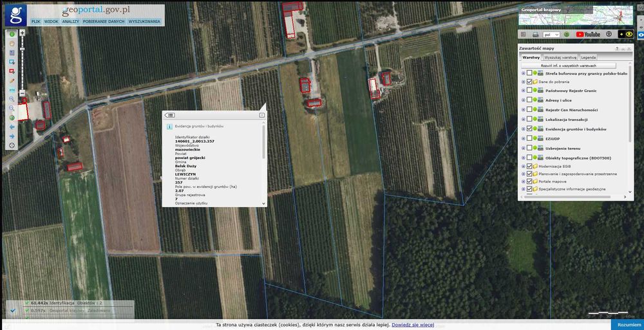
Task: Enable Adresy i ulice layer checkbox
Action: [529, 100]
